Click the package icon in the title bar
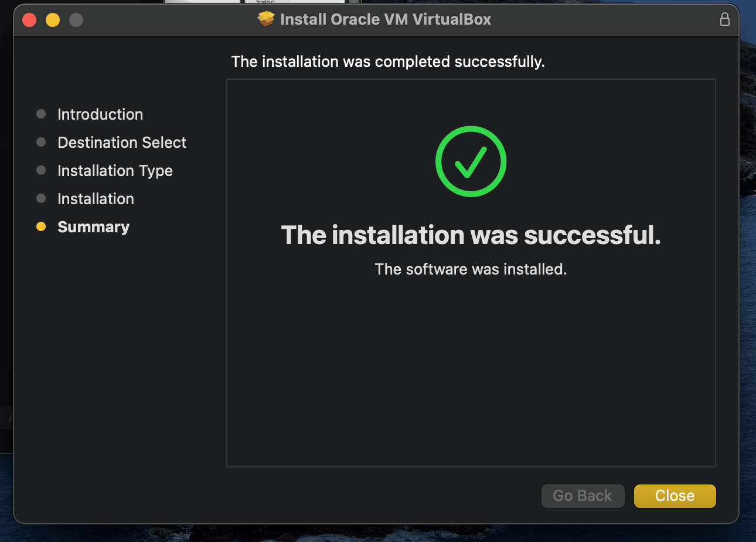The width and height of the screenshot is (756, 542). point(265,19)
